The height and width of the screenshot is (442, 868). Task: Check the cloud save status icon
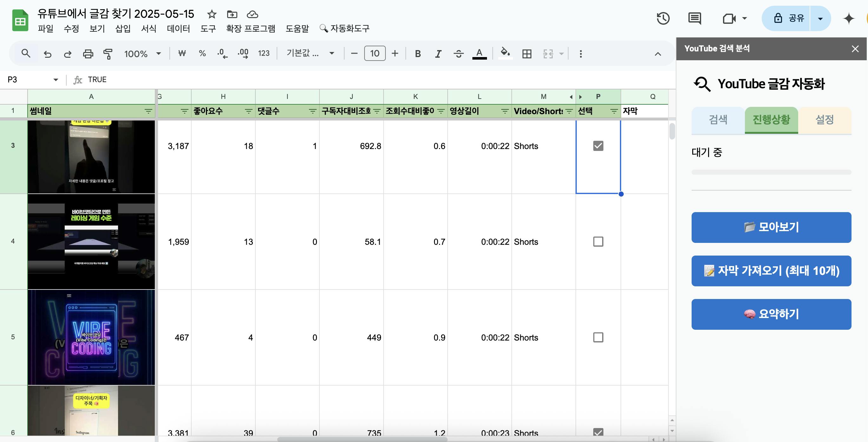253,14
